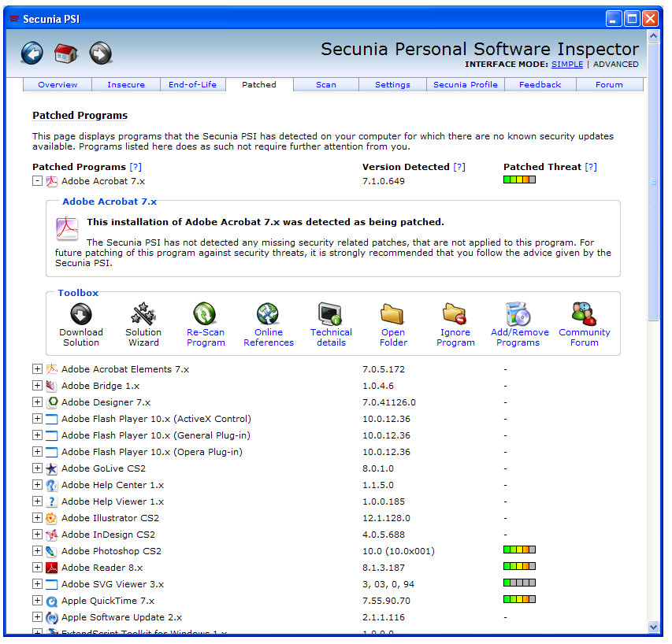Expand Adobe Reader 8.x details
672x644 pixels.
point(37,568)
